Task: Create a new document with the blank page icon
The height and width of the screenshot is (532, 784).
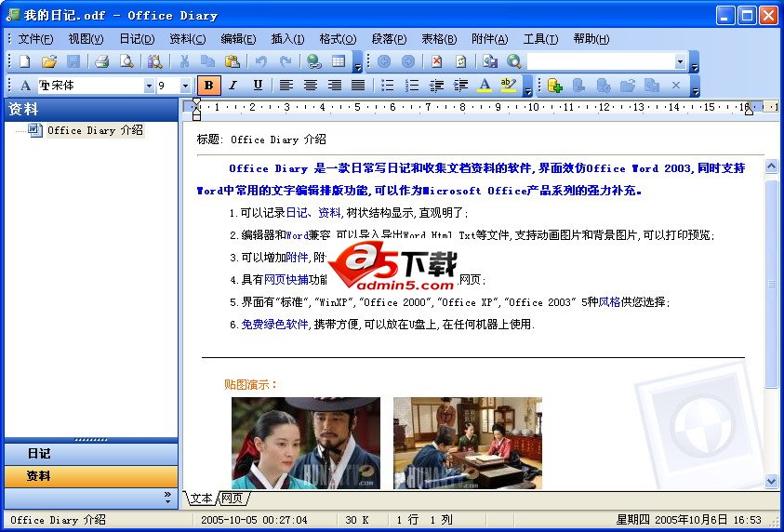Action: point(24,61)
